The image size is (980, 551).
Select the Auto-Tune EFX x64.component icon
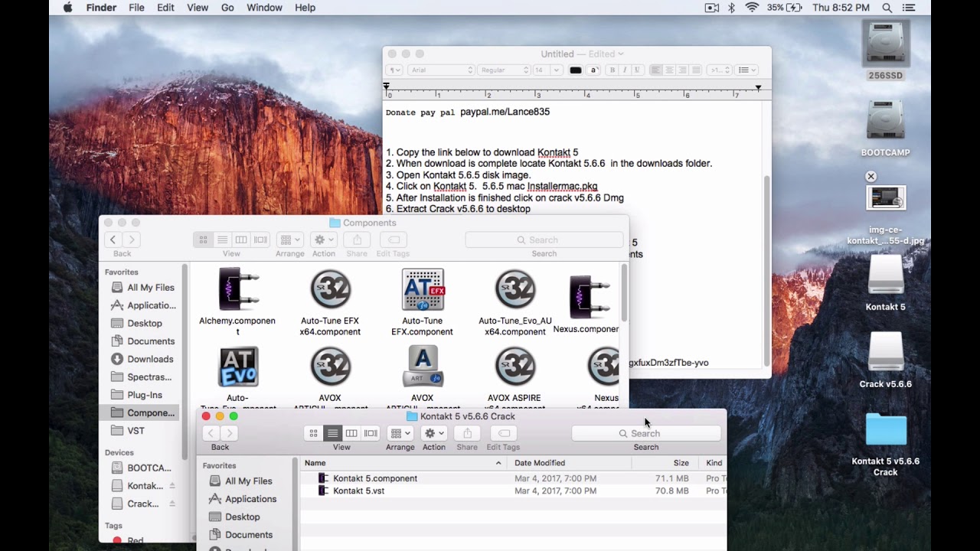[331, 289]
